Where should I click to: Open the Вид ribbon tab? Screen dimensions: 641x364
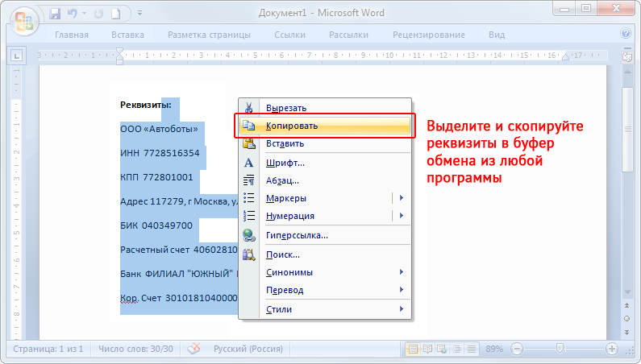pyautogui.click(x=497, y=35)
